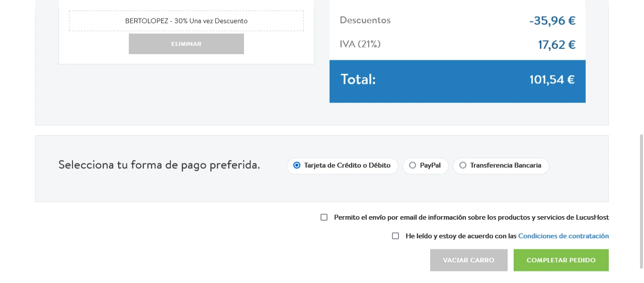The image size is (644, 283).
Task: Allow LucusHost product emails checkbox
Action: point(324,218)
